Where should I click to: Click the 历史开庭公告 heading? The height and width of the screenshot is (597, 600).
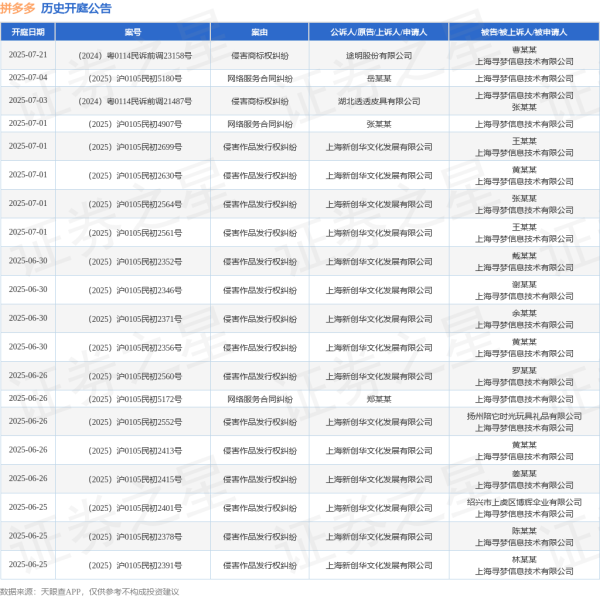click(x=76, y=8)
